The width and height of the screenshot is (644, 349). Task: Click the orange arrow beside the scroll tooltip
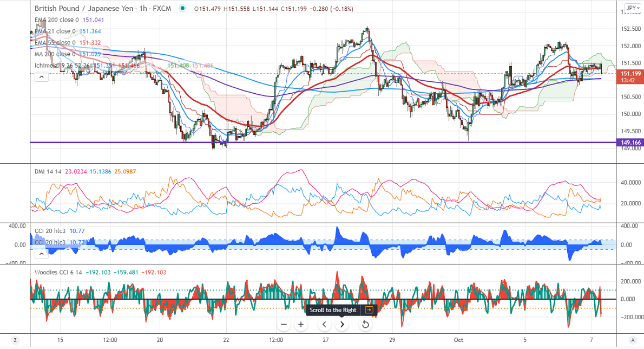(369, 310)
